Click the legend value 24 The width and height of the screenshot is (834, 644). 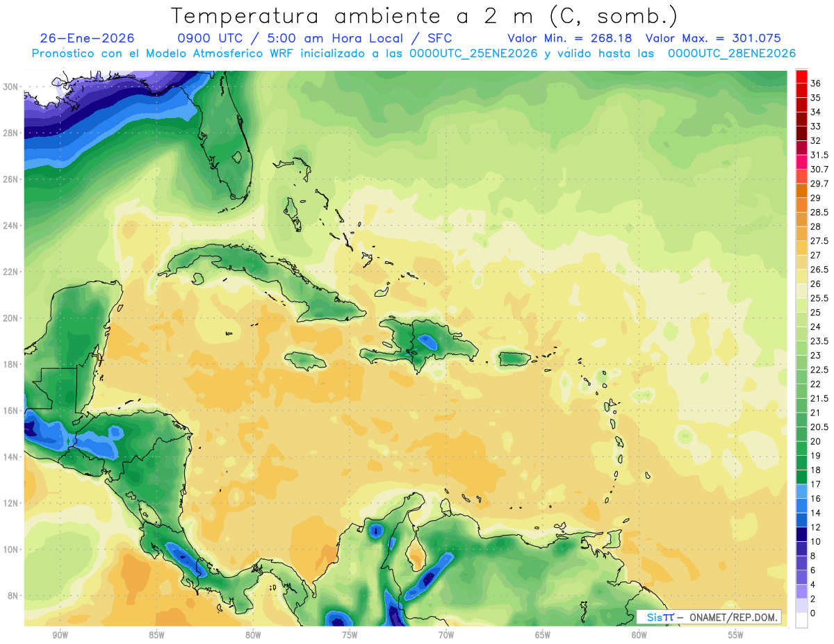coord(816,327)
